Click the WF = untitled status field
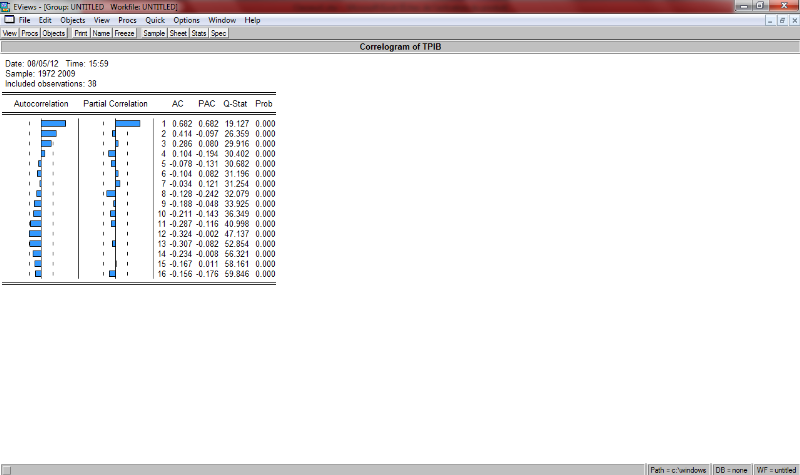The height and width of the screenshot is (475, 800). click(x=776, y=470)
